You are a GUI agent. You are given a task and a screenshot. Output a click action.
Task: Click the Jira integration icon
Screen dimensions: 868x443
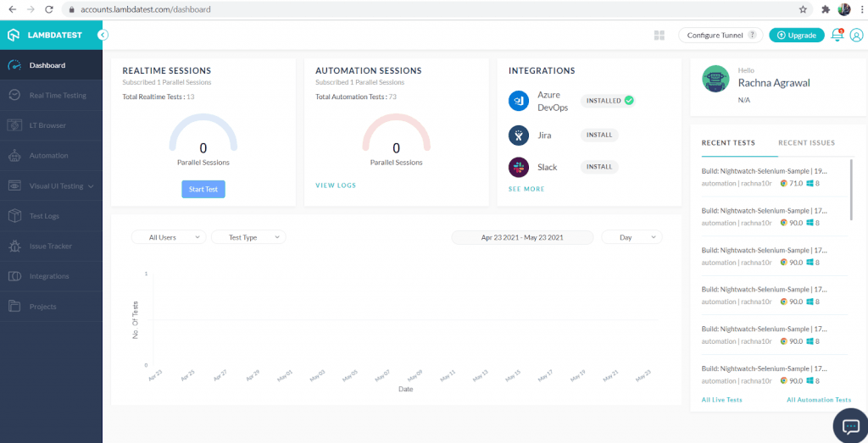(519, 136)
